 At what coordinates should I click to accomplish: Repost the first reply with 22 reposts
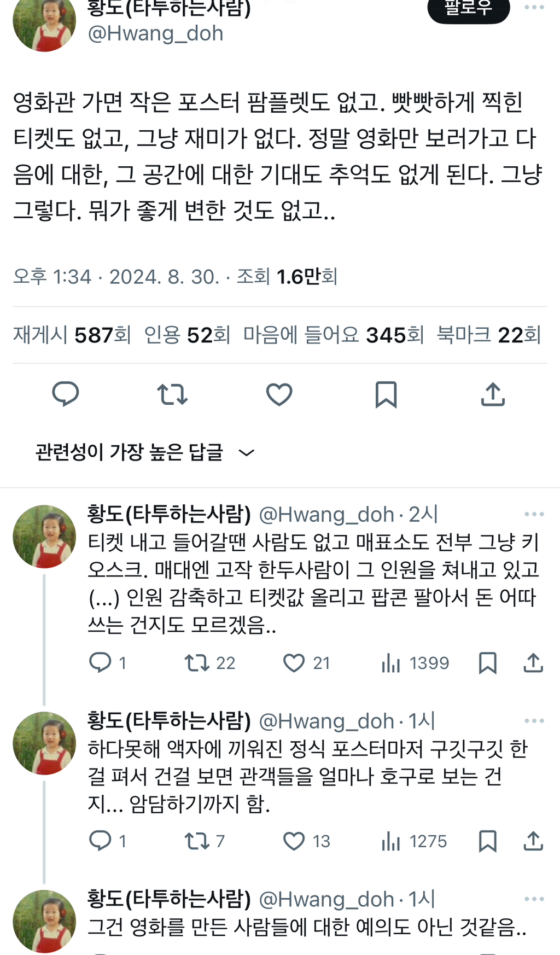[197, 663]
